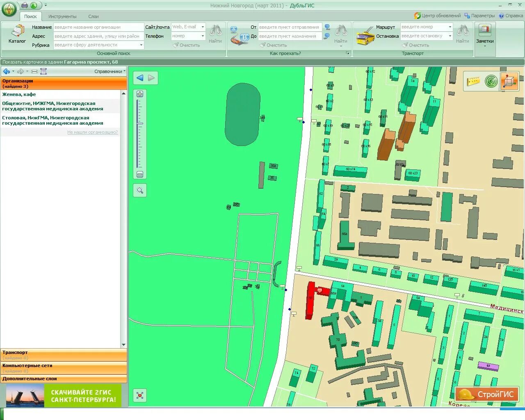Expand the quick access toolbar customize arrow

[x=46, y=5]
